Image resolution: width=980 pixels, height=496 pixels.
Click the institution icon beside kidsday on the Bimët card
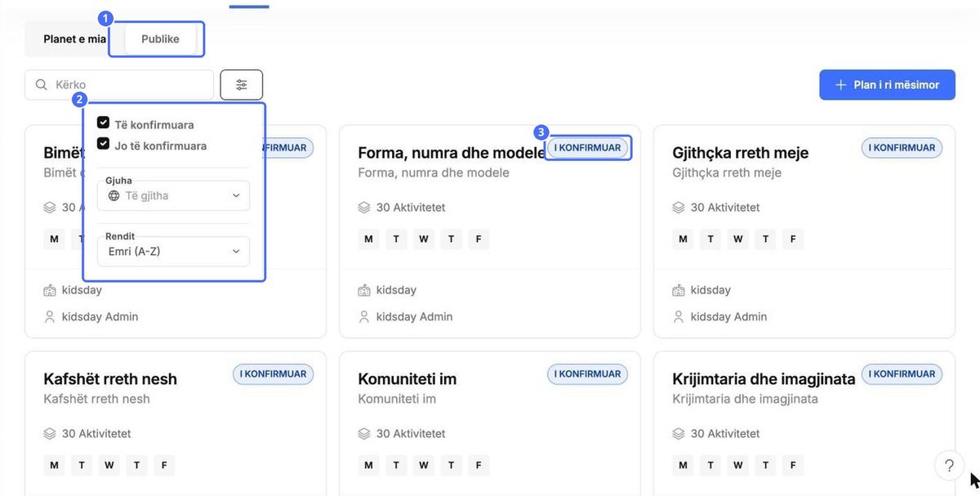[x=50, y=290]
